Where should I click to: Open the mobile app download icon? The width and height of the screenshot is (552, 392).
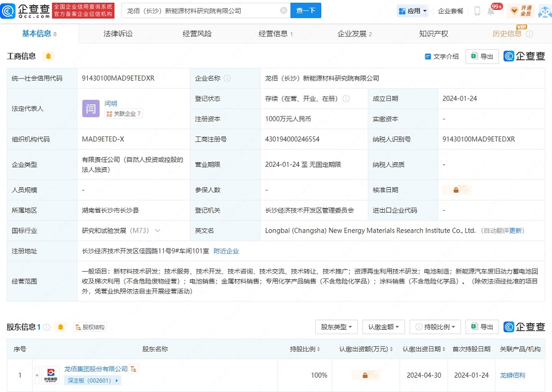tap(476, 10)
